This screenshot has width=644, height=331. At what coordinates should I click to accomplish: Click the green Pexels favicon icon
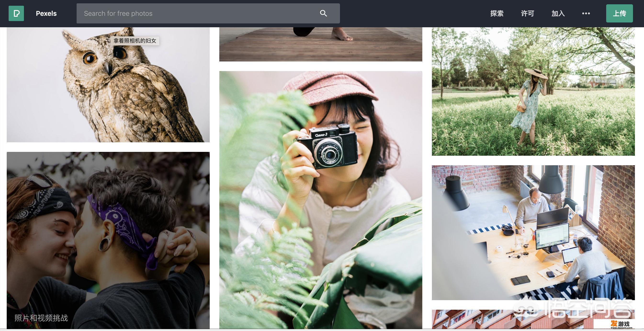(16, 13)
